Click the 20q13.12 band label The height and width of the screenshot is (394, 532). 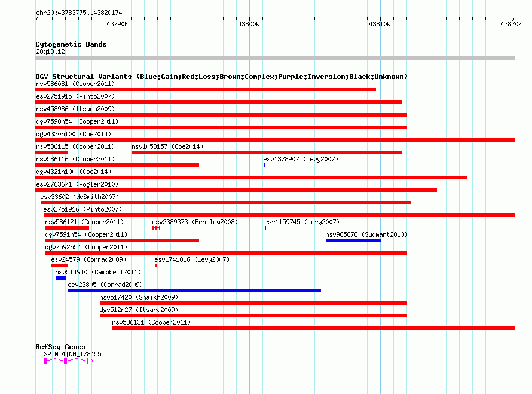pyautogui.click(x=50, y=51)
